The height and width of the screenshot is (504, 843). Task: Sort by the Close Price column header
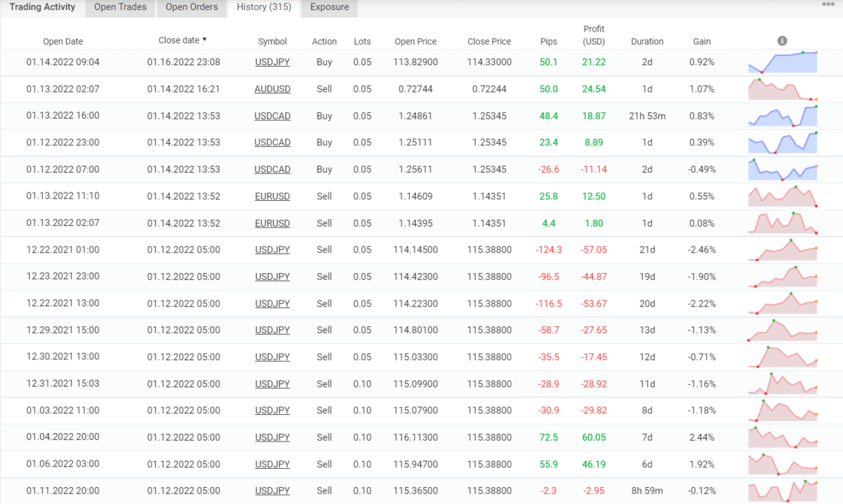point(490,41)
